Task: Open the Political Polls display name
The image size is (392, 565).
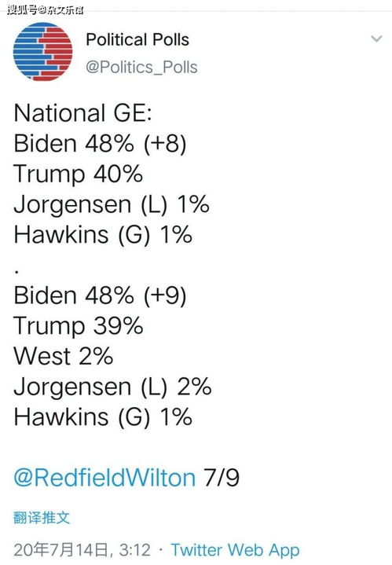Action: click(137, 39)
